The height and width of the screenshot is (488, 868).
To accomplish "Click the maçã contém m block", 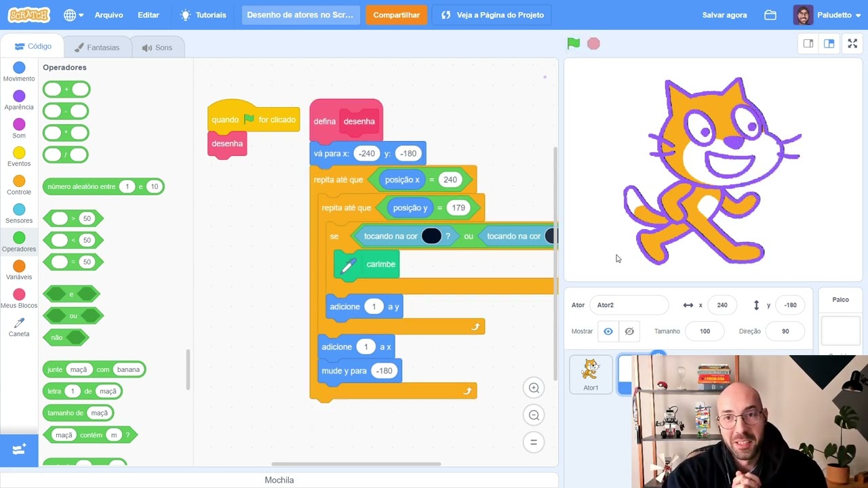I will (x=90, y=435).
